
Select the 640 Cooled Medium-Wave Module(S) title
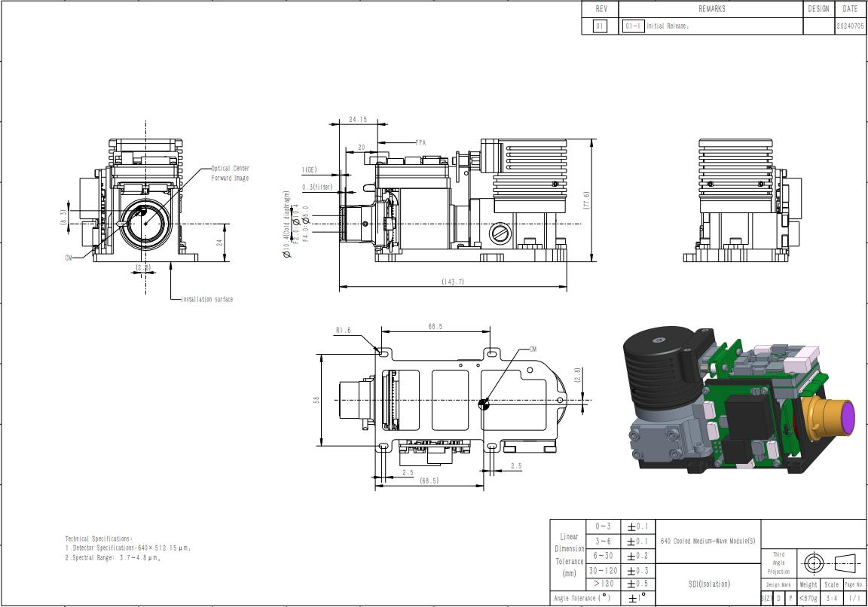click(x=708, y=541)
